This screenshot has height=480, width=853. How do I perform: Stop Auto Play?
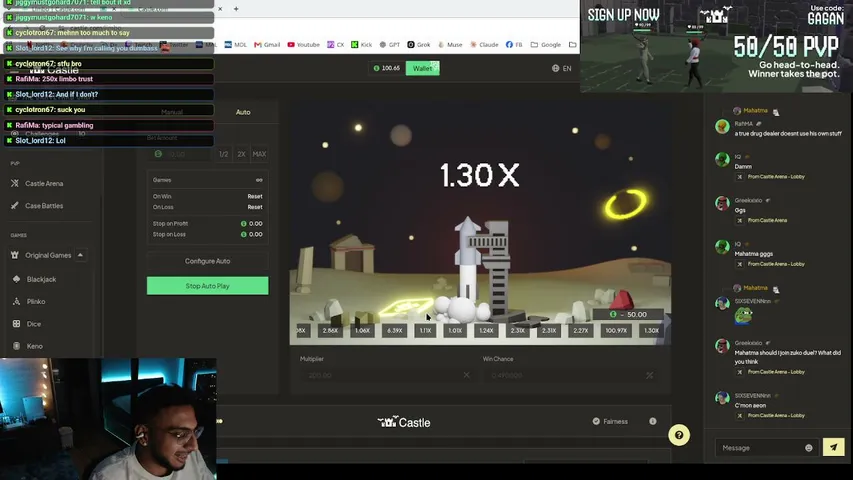(x=207, y=286)
